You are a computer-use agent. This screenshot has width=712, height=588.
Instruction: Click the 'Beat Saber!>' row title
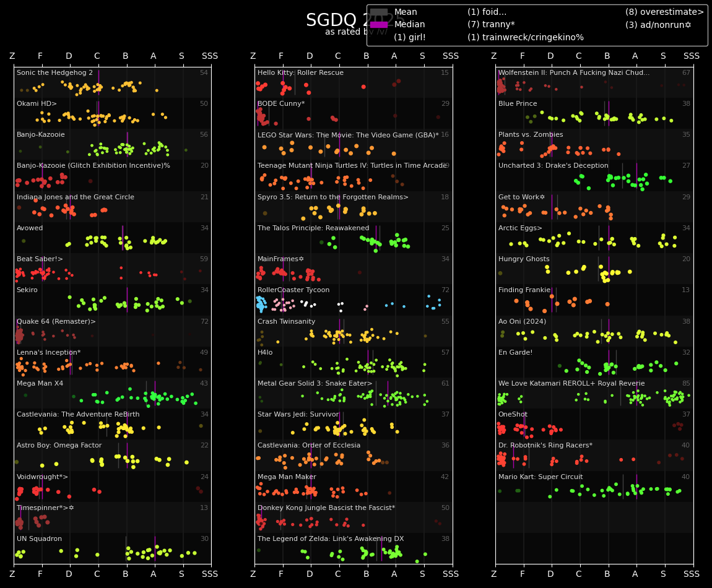(40, 259)
